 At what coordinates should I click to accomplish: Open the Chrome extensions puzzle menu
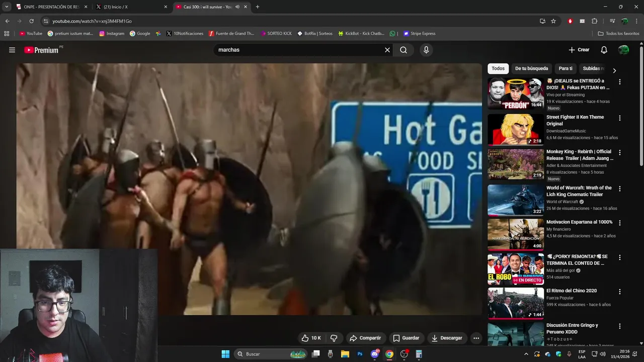pyautogui.click(x=595, y=21)
